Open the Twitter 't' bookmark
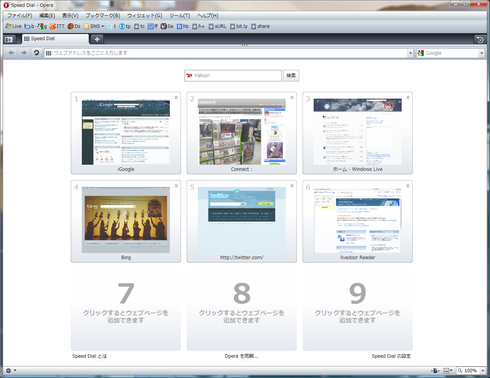This screenshot has height=378, width=490. coord(112,26)
